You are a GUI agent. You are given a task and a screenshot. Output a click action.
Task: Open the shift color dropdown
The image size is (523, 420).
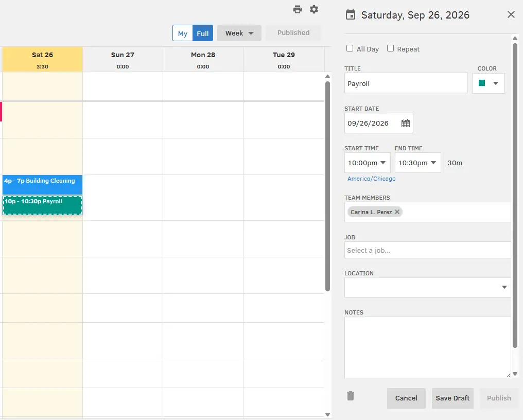pos(489,83)
